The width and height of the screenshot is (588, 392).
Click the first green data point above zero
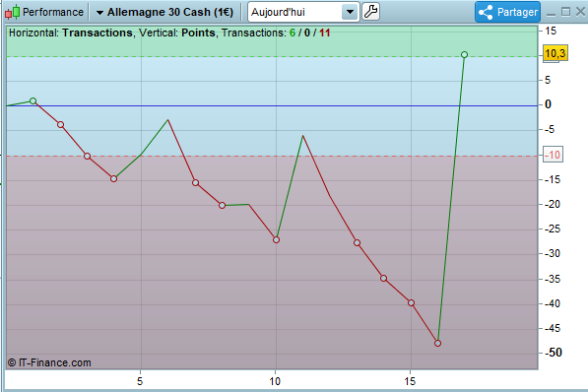[x=33, y=100]
